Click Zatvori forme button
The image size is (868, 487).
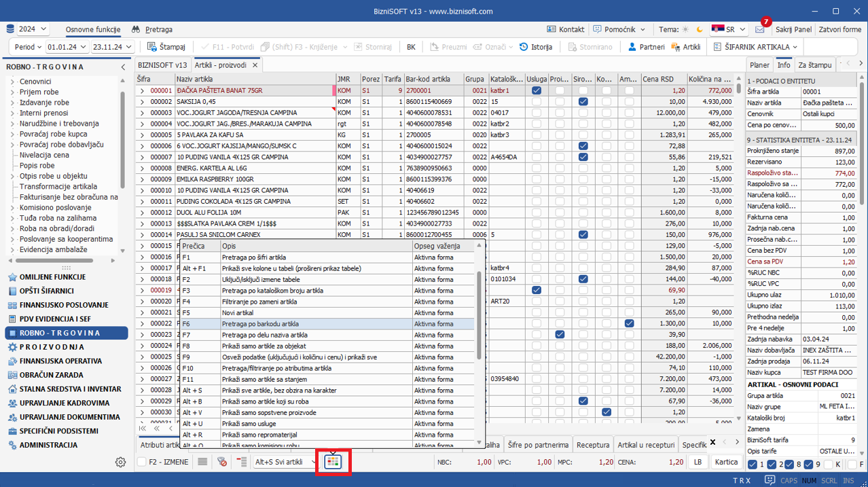click(x=839, y=30)
